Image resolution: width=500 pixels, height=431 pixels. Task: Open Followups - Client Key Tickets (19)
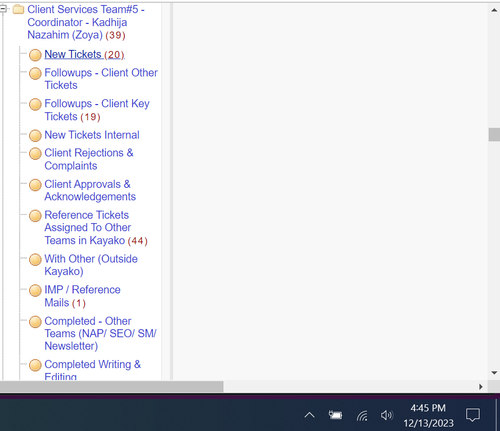[x=97, y=110]
